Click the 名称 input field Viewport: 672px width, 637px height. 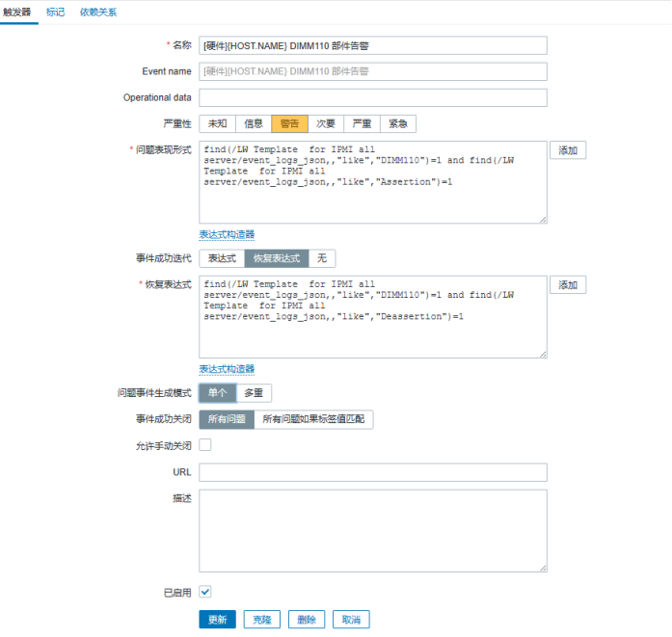[x=373, y=45]
